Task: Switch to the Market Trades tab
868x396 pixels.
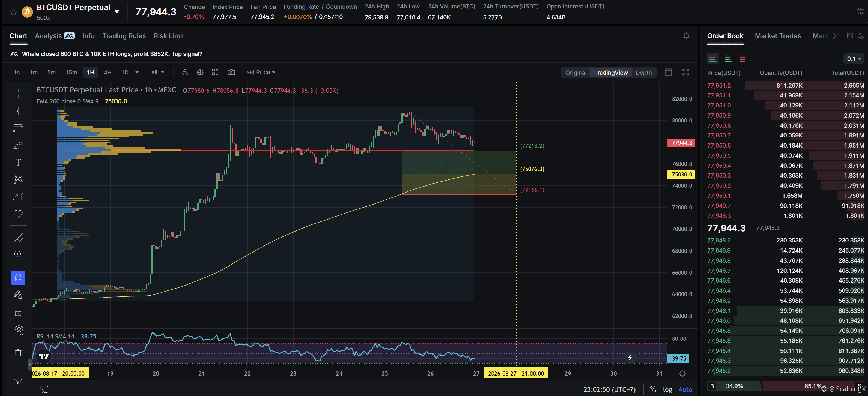Action: click(778, 36)
